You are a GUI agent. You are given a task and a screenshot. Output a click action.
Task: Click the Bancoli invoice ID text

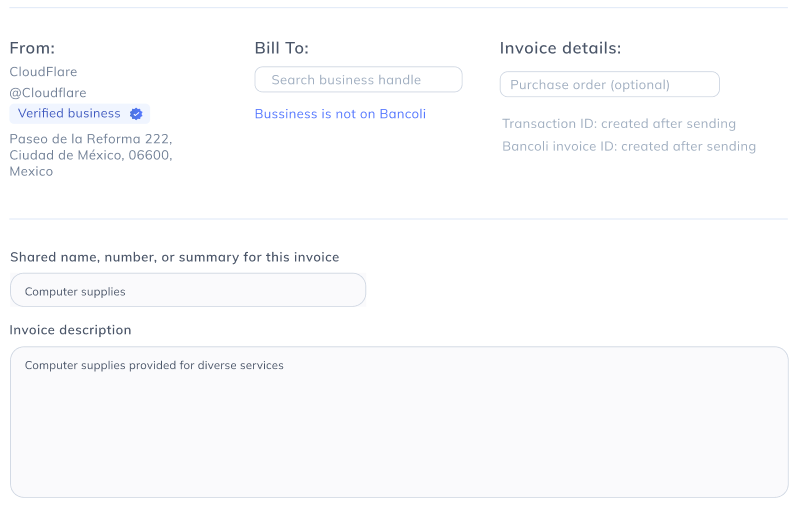coord(629,146)
